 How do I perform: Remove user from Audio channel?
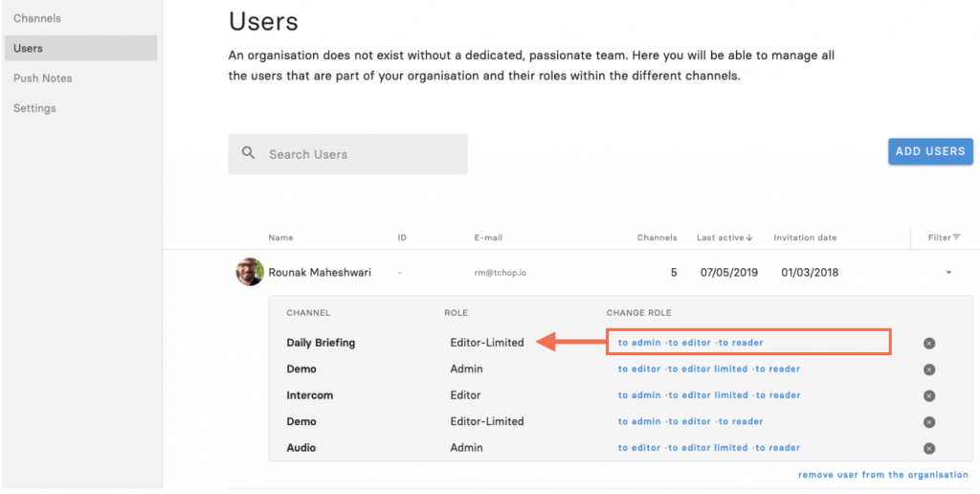[928, 448]
